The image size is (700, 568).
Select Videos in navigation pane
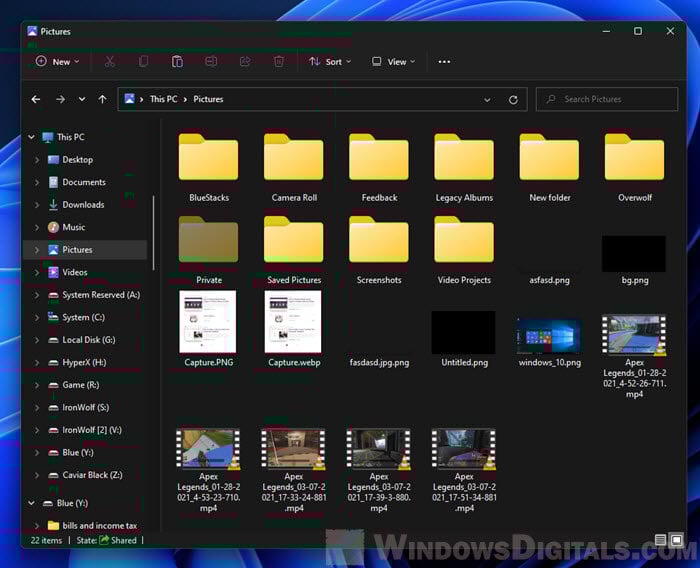tap(75, 272)
